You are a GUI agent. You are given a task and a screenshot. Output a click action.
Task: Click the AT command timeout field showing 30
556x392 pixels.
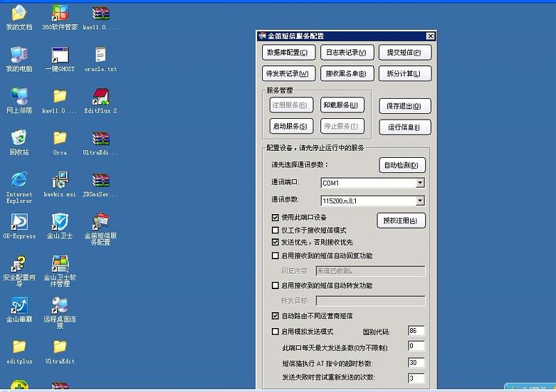coord(416,363)
